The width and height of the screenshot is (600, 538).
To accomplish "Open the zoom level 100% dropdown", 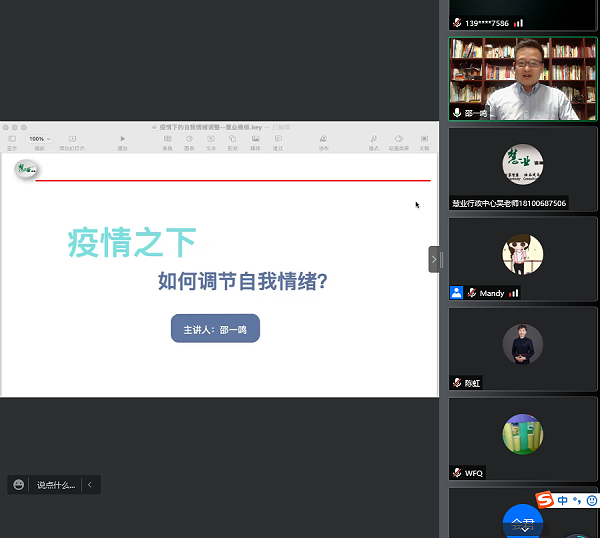I will [x=40, y=139].
